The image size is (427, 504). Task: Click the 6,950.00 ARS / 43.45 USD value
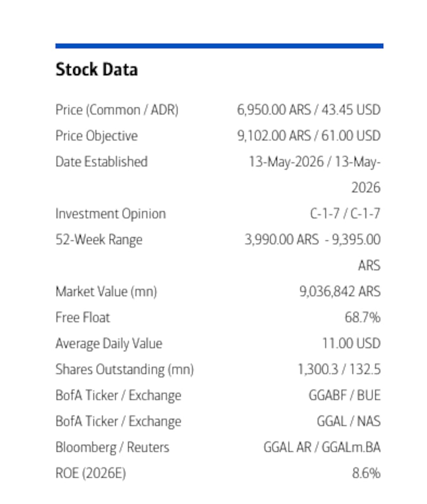point(309,110)
